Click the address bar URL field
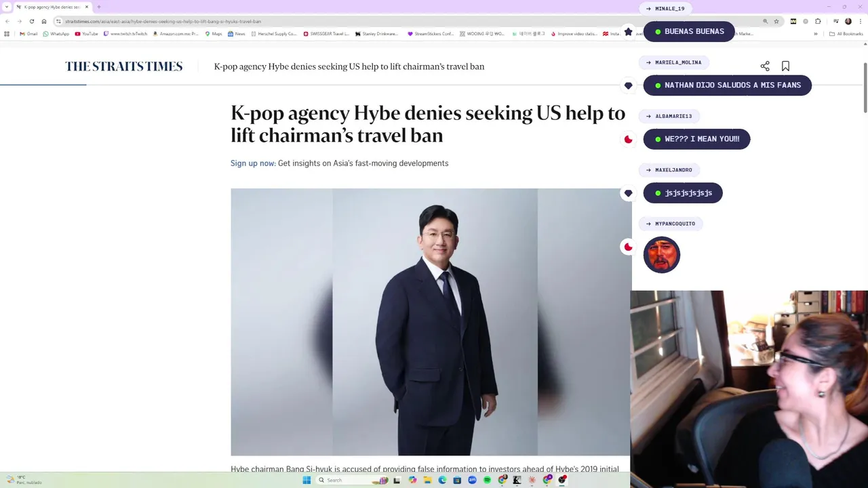The image size is (868, 488). click(x=407, y=21)
